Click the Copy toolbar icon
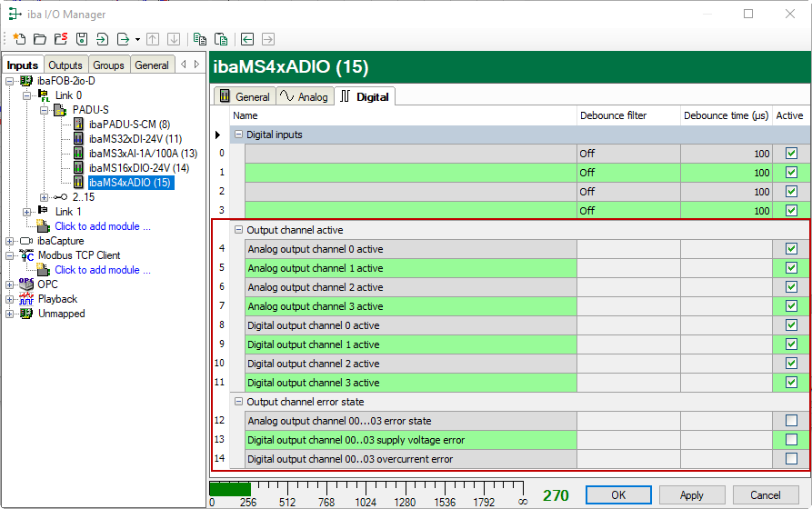Screen dimensions: 812x509 tap(199, 39)
